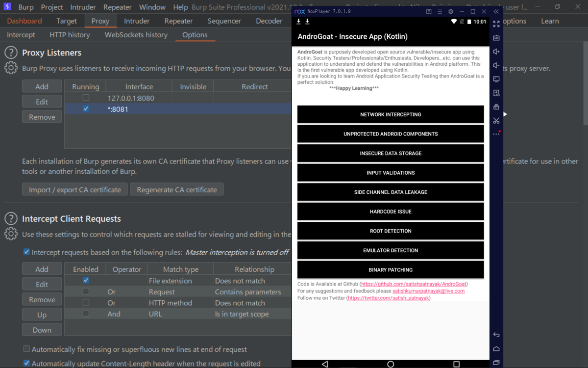Click Add button for Proxy Listeners

(42, 86)
